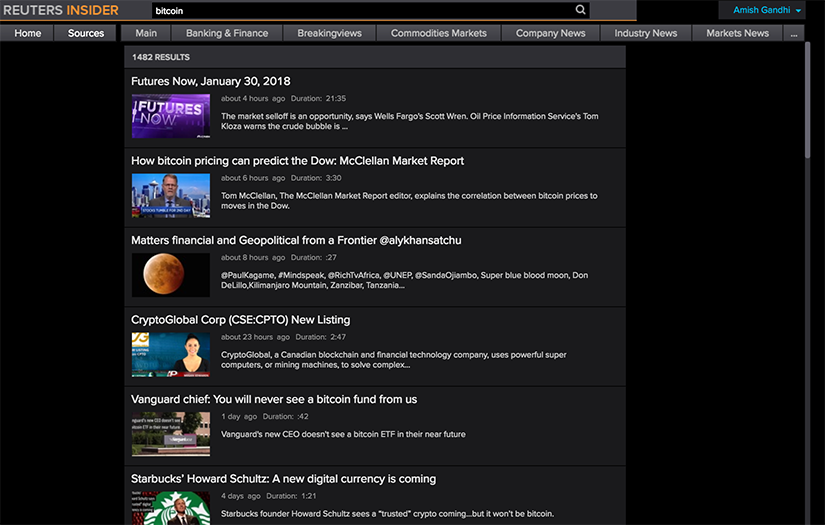Click the search magnifier icon
825x525 pixels.
point(580,9)
